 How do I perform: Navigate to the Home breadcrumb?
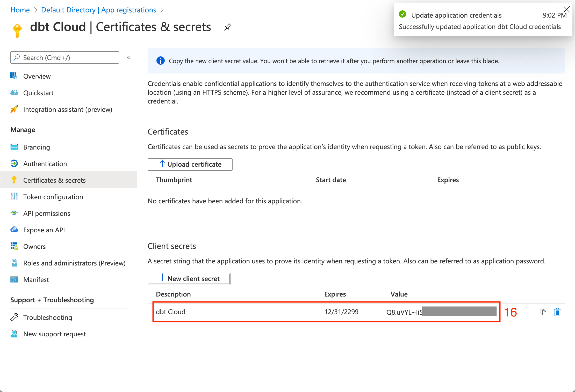tap(20, 10)
